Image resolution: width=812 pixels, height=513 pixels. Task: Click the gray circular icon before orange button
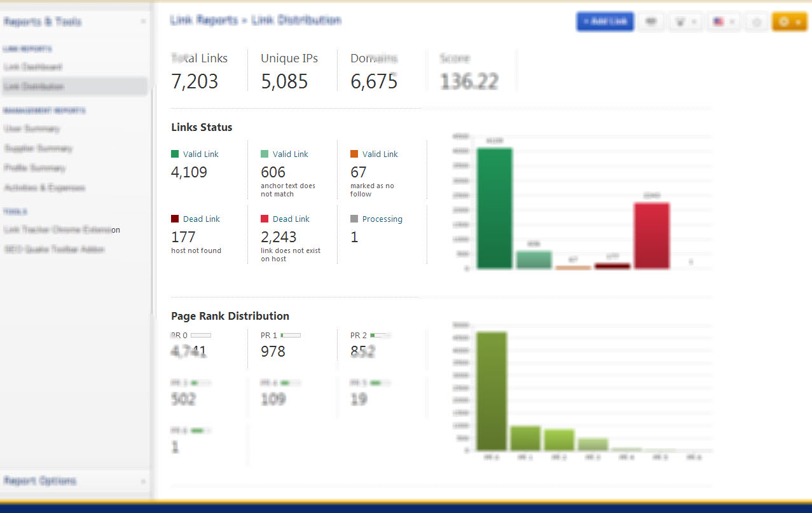pos(756,22)
